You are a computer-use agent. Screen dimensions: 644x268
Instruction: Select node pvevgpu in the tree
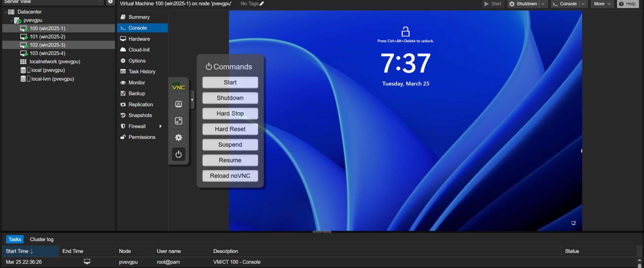point(33,20)
